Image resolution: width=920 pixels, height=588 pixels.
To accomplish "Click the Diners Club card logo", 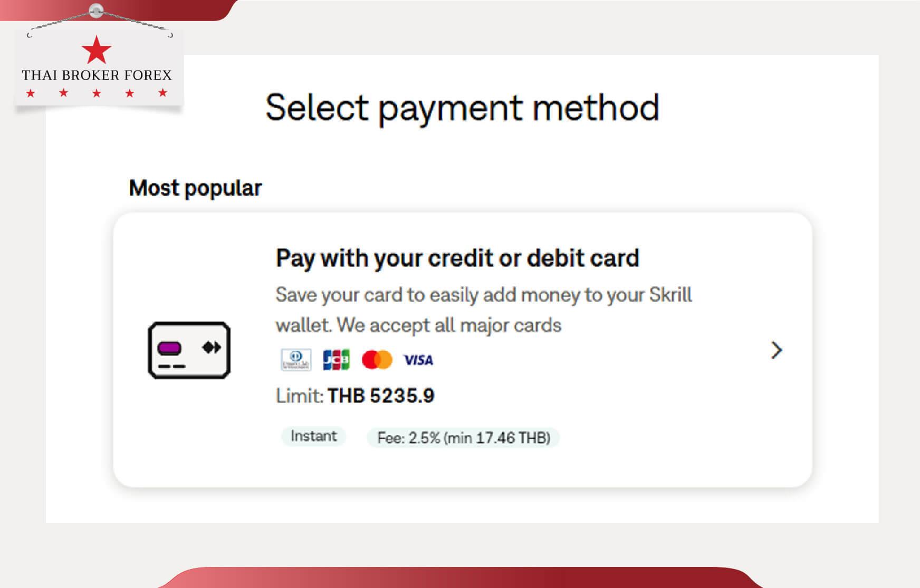I will (296, 360).
